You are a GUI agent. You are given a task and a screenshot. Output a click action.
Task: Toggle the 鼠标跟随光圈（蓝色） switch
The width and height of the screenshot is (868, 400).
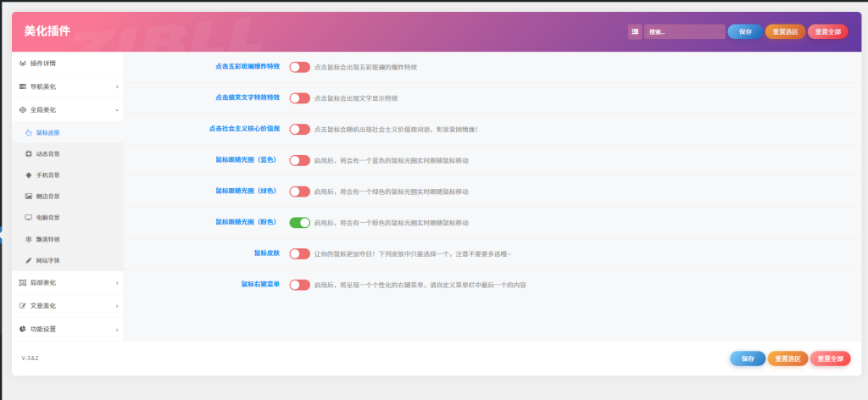299,160
